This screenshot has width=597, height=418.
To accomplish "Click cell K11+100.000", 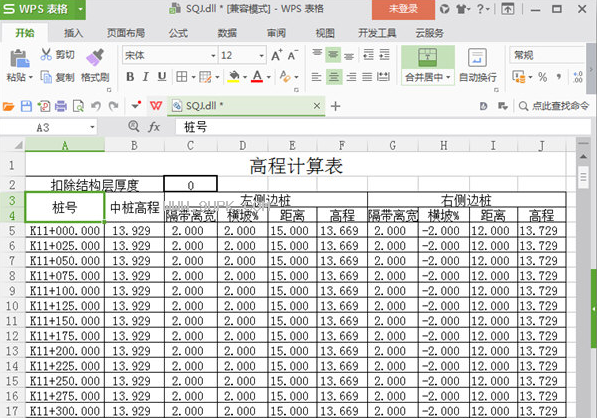I will pos(65,291).
